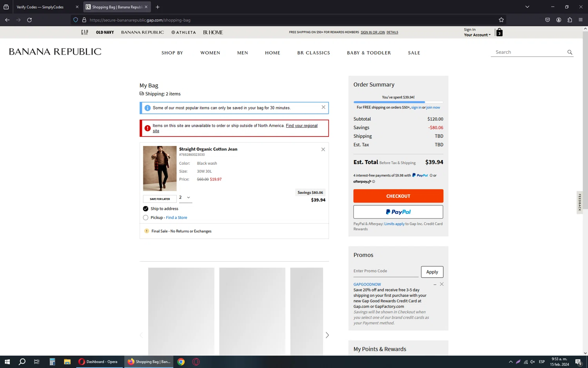The width and height of the screenshot is (588, 368).
Task: Remove Straight Organic Cotton Jean from bag
Action: [x=323, y=149]
